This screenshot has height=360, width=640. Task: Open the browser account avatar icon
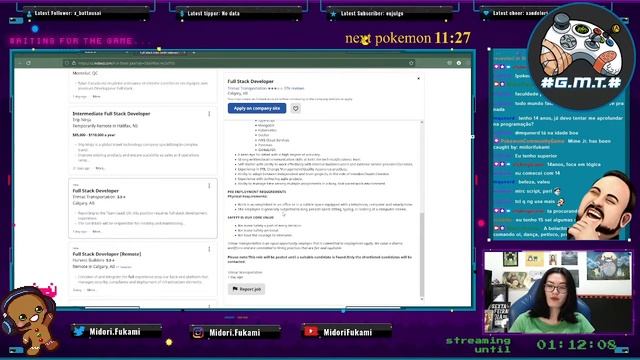tap(459, 63)
